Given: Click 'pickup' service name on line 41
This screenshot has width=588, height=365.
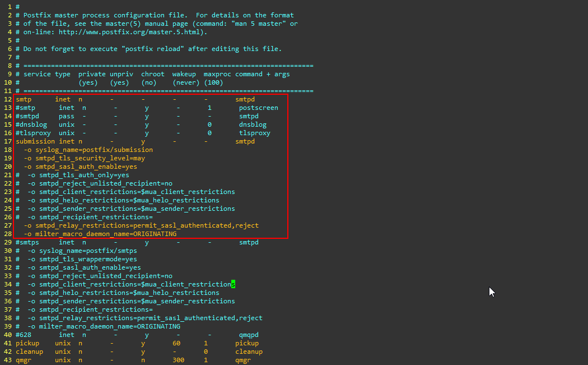Looking at the screenshot, I should pos(27,343).
